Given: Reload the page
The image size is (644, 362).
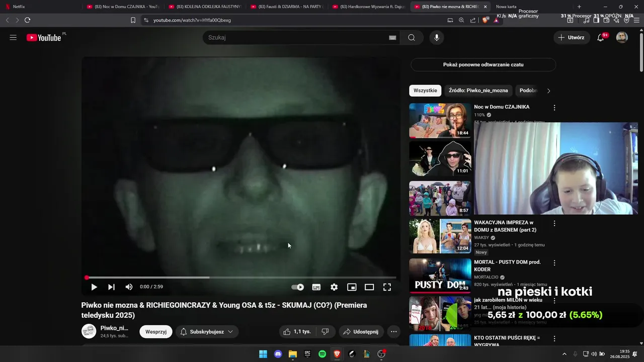Looking at the screenshot, I should coord(27,20).
